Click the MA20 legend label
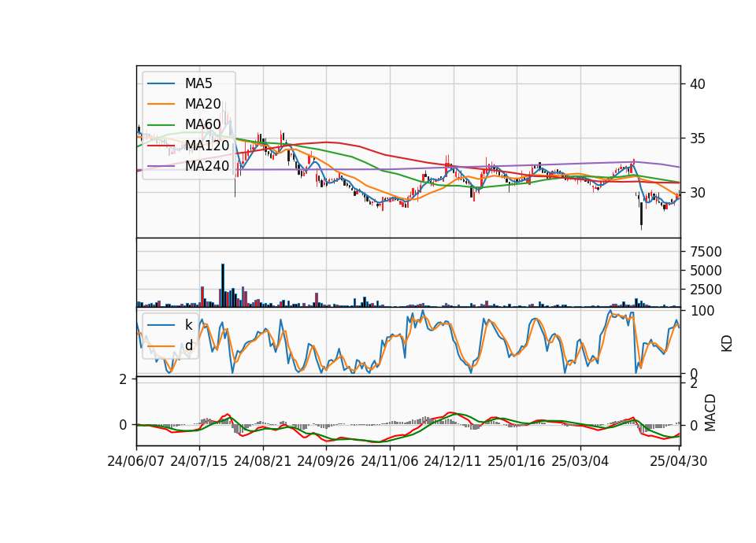This screenshot has width=756, height=543. (202, 104)
